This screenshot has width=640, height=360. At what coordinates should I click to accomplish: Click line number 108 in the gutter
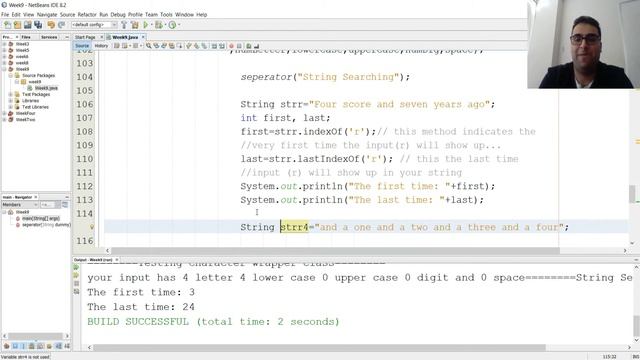84,131
